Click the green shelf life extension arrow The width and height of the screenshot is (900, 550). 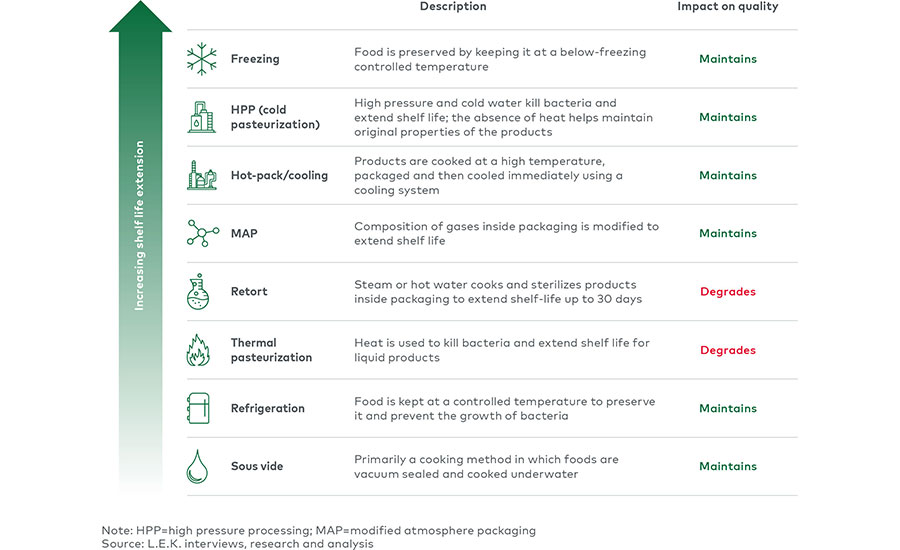point(140,247)
